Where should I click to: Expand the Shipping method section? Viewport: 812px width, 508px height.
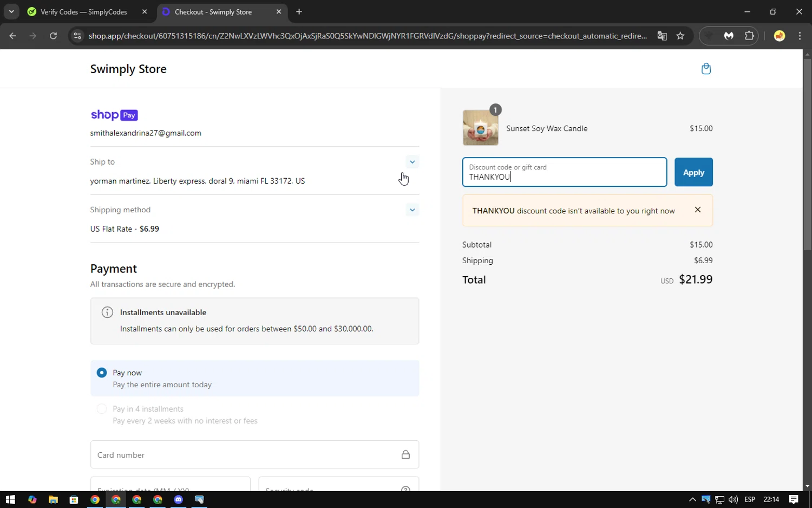[x=412, y=210]
